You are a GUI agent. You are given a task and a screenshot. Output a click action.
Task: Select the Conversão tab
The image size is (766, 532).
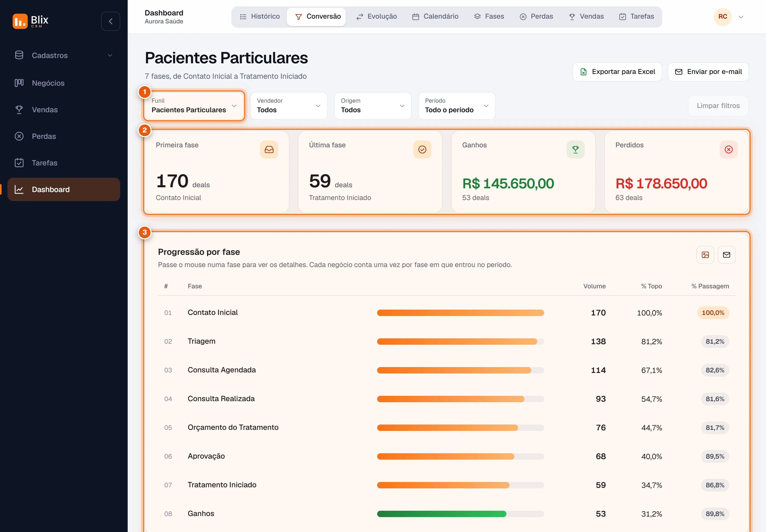pos(316,16)
